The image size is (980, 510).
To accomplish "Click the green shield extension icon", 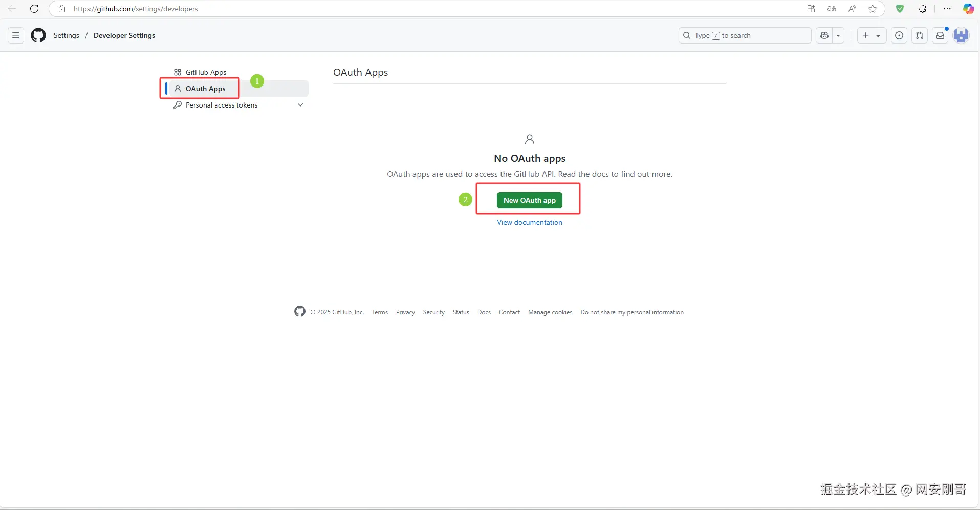I will coord(900,9).
